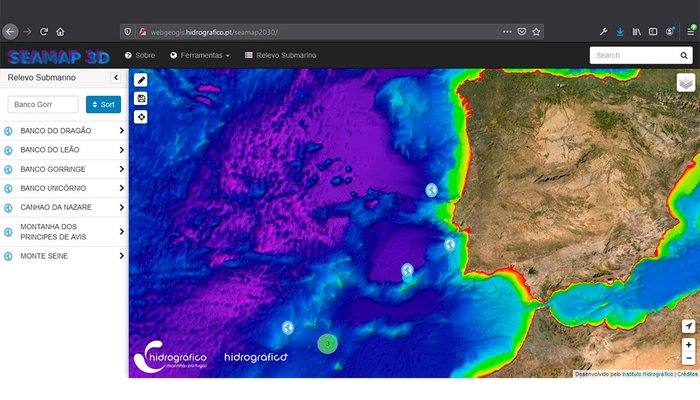
Task: Bookmark this page with the star icon
Action: (x=536, y=31)
